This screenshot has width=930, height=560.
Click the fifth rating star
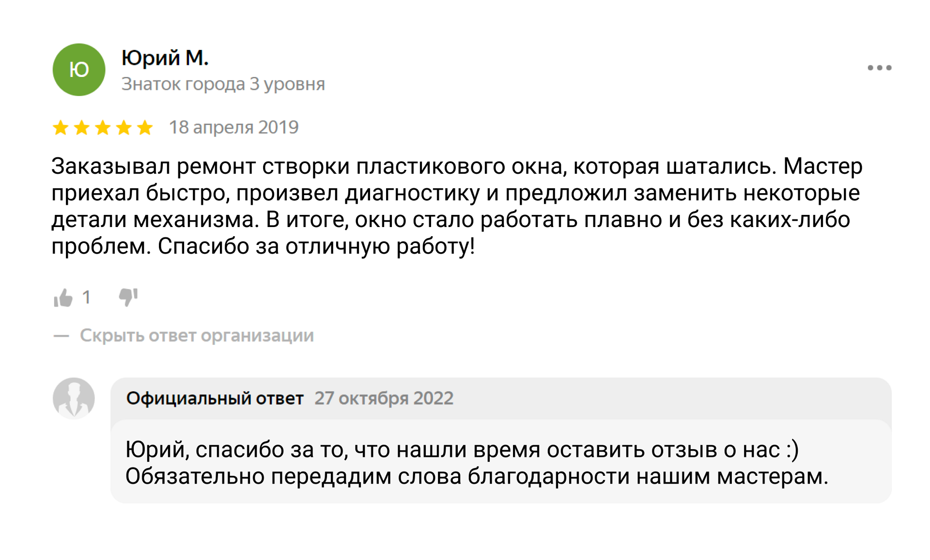145,128
